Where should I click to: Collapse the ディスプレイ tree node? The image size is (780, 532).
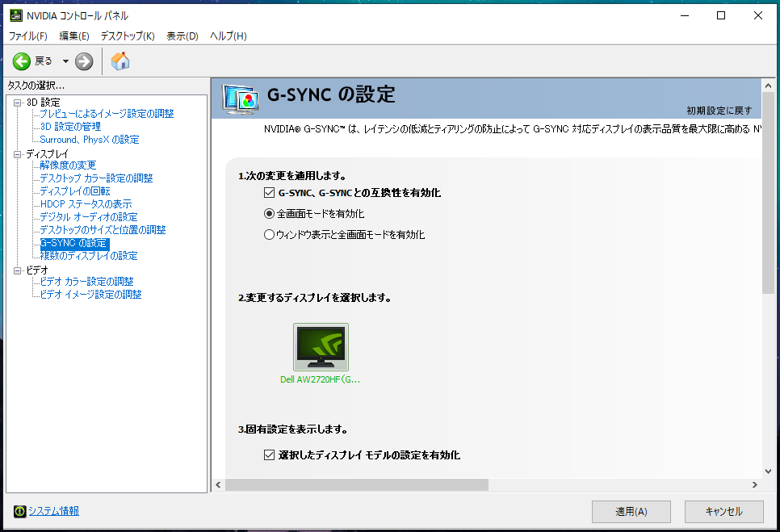pyautogui.click(x=18, y=154)
